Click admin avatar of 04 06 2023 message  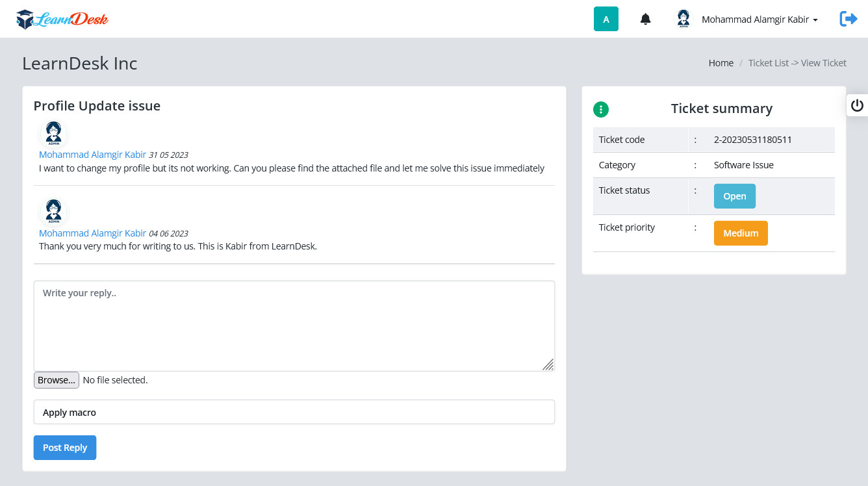point(53,212)
